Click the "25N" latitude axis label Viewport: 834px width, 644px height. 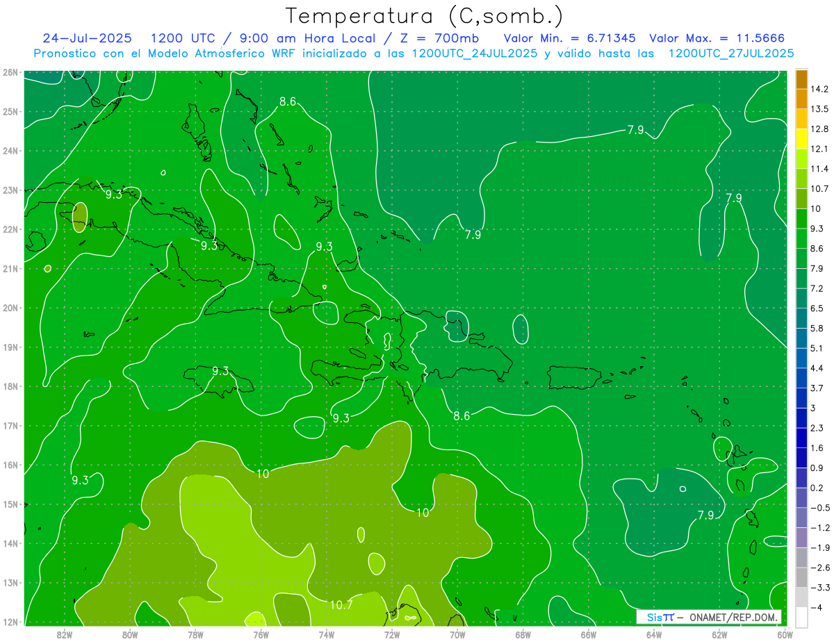point(10,111)
